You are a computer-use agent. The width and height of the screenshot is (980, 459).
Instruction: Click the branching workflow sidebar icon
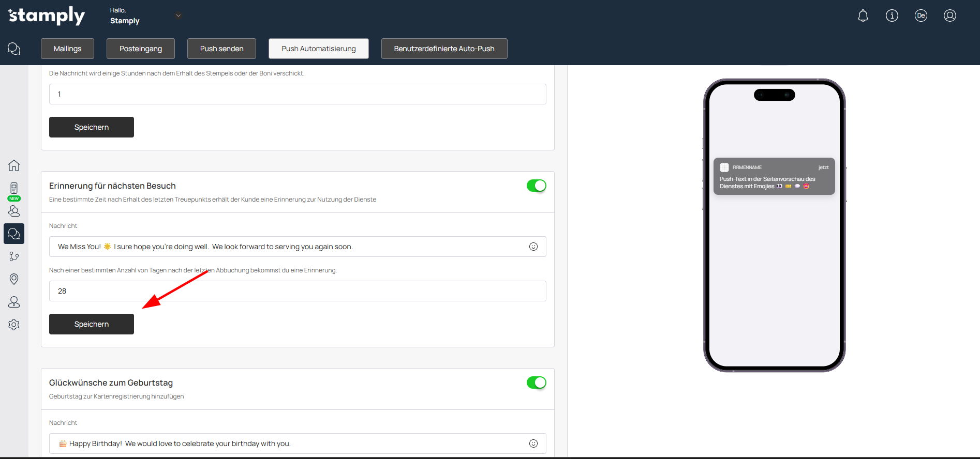coord(14,256)
